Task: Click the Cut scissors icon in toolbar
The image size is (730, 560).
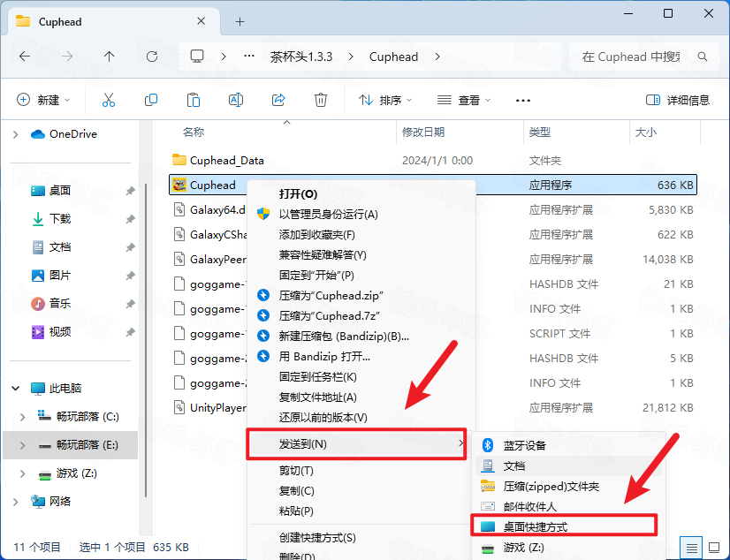Action: tap(109, 100)
